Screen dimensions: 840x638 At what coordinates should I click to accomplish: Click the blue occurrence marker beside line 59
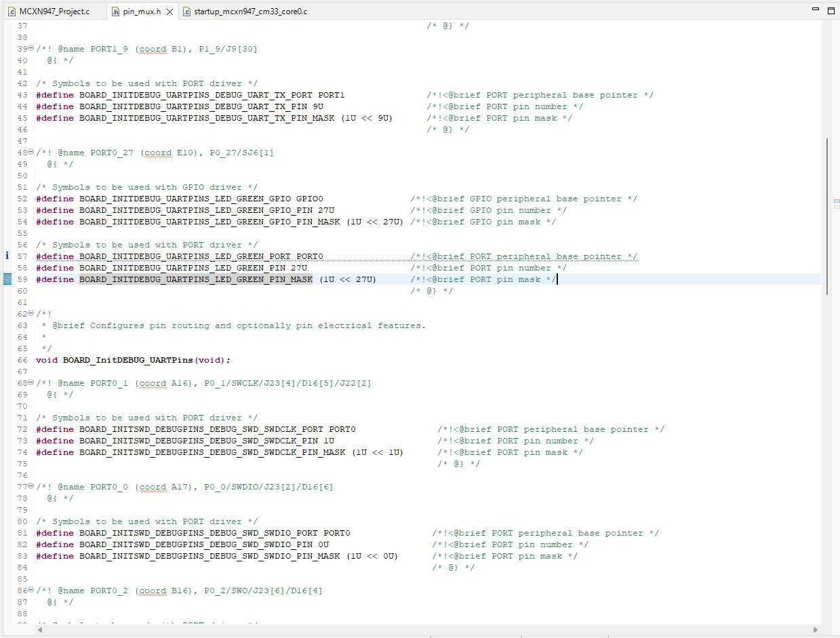tap(6, 279)
